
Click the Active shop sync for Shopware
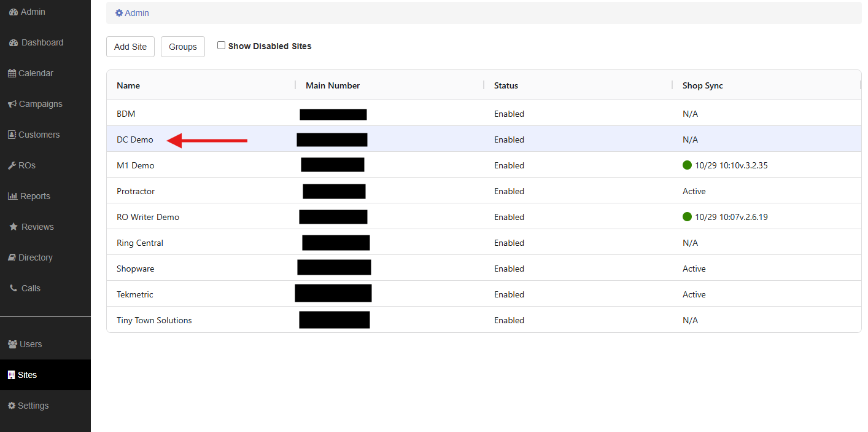point(694,269)
